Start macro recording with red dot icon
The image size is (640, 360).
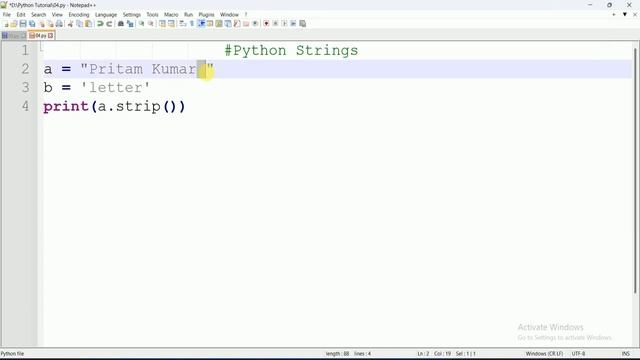(x=266, y=24)
